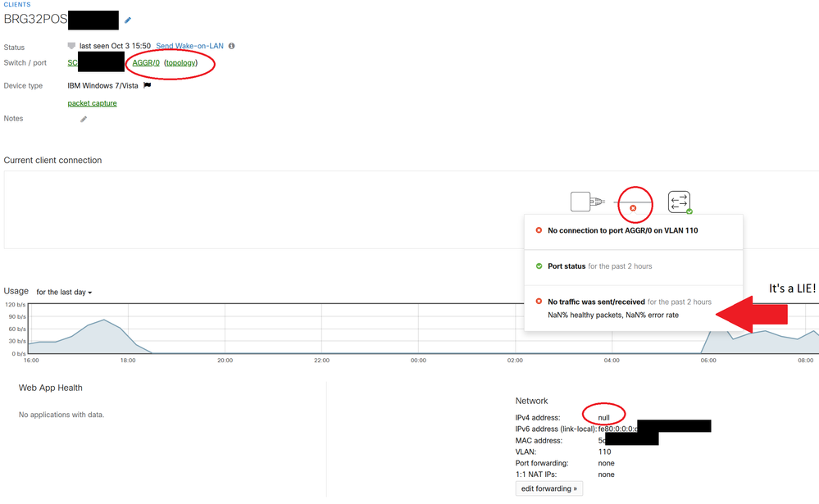Open the topology link
This screenshot has height=504, width=819.
180,63
